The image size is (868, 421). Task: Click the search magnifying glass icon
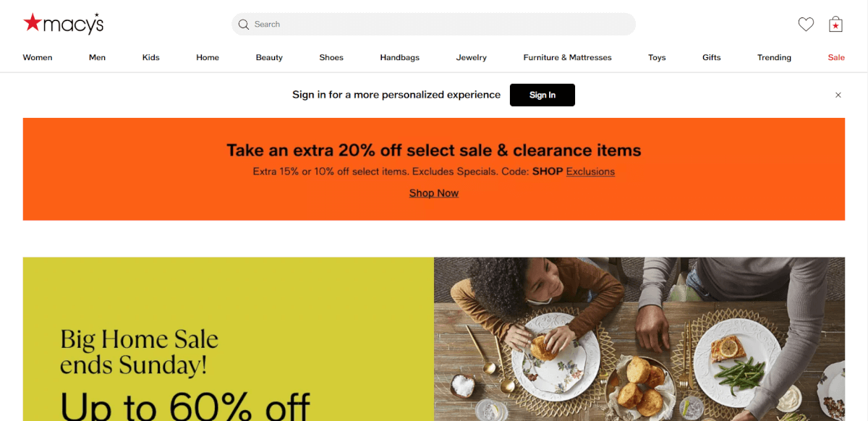[244, 24]
